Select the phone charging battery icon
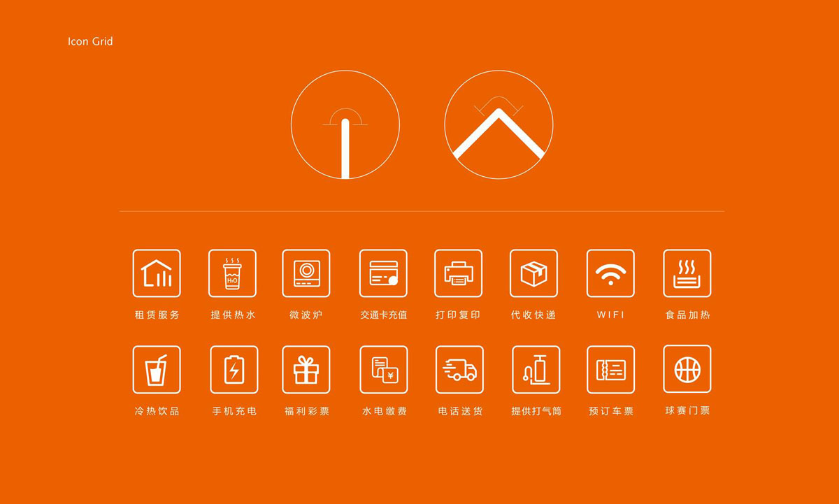The image size is (839, 504). (234, 369)
